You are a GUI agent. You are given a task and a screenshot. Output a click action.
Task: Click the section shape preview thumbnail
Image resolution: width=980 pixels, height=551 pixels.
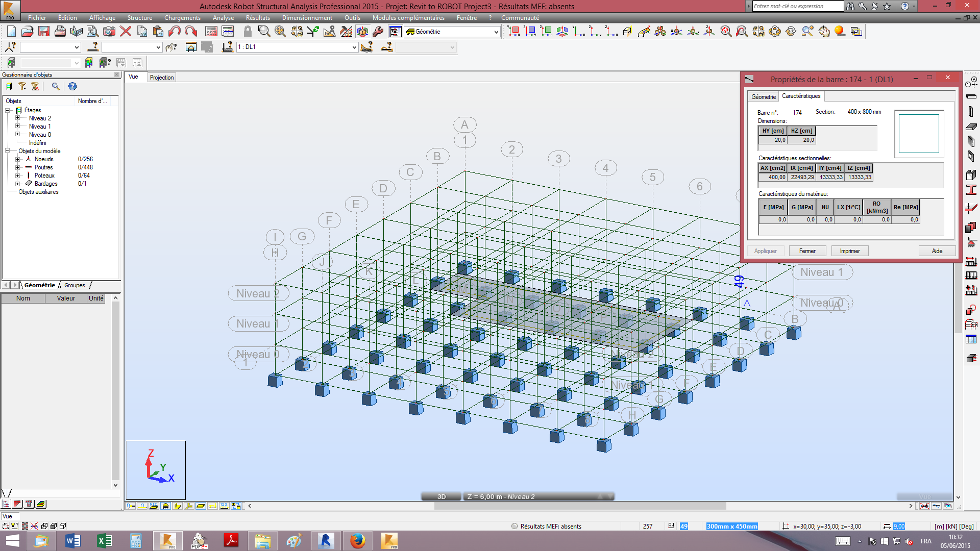pyautogui.click(x=919, y=134)
